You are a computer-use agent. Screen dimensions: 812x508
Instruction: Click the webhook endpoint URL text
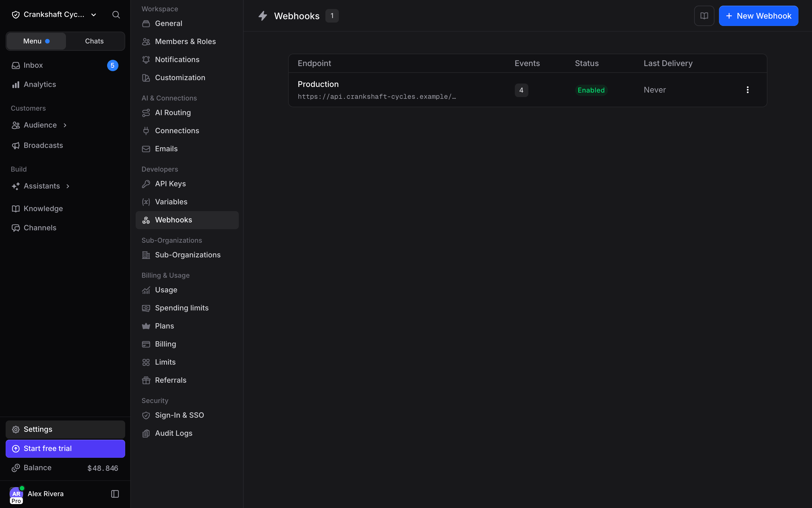click(x=376, y=97)
